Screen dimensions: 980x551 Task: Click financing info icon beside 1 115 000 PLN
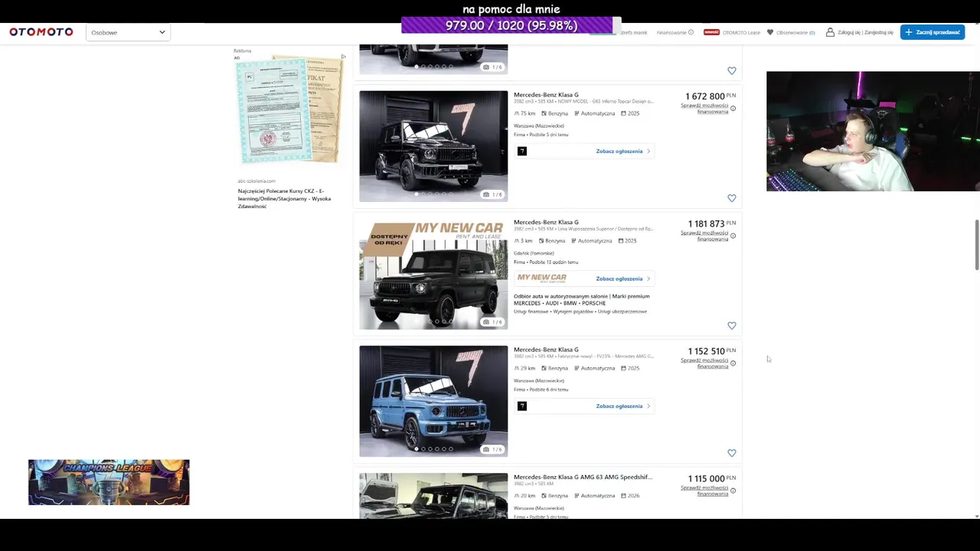coord(733,491)
